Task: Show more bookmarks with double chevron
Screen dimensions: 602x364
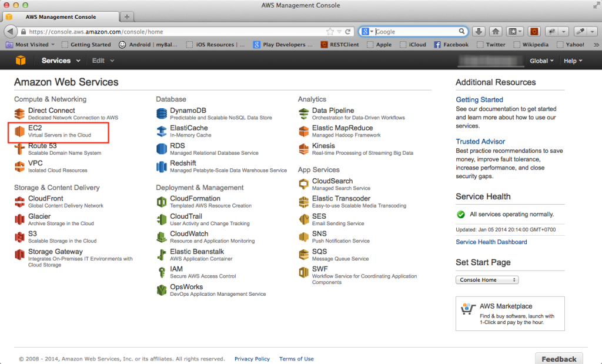Action: tap(596, 45)
